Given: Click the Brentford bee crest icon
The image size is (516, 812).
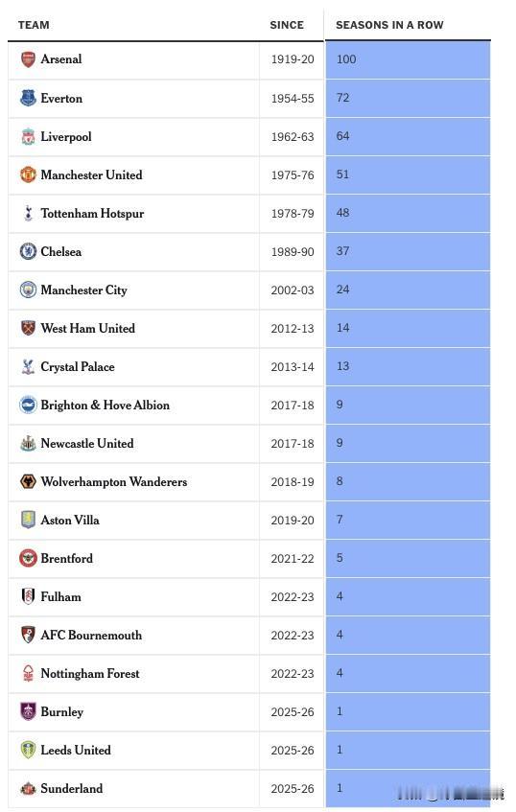Looking at the screenshot, I should 28,558.
